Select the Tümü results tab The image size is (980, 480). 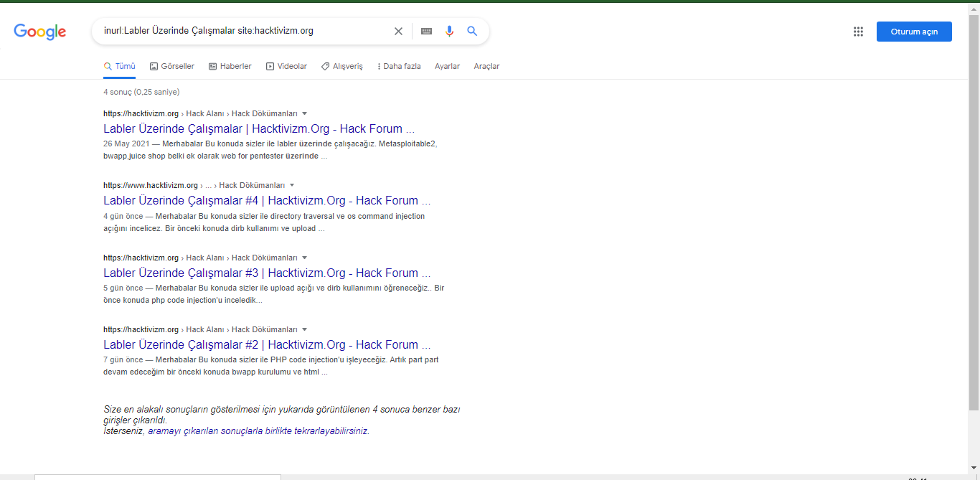pos(120,66)
